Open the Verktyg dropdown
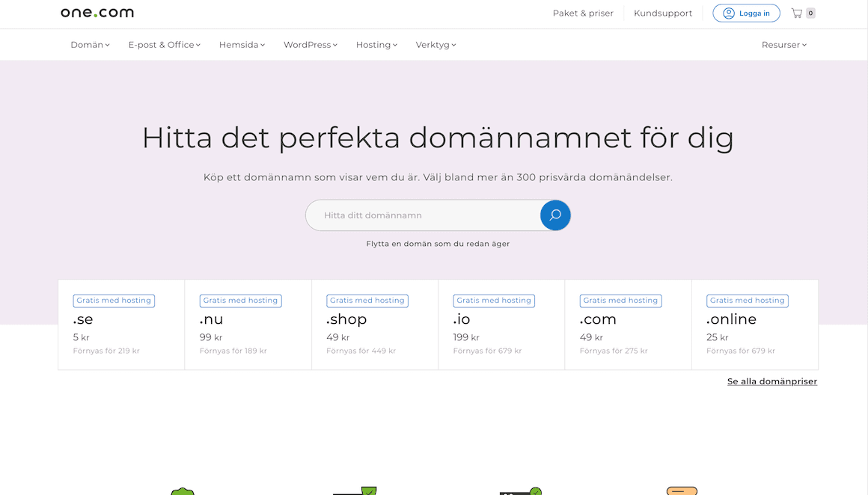868x495 pixels. [435, 45]
